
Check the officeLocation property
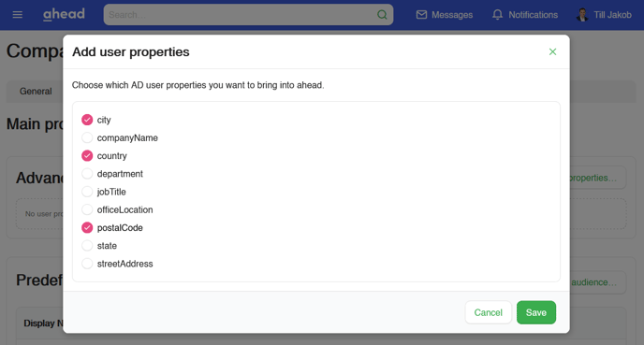[87, 209]
